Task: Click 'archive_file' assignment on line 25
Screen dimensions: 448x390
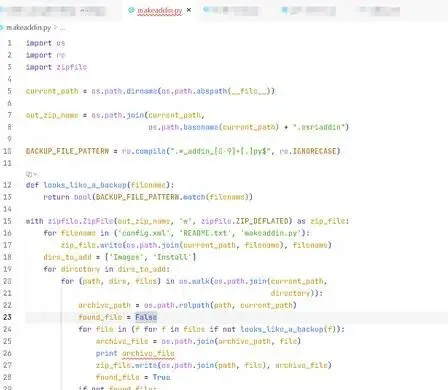Action: point(122,341)
